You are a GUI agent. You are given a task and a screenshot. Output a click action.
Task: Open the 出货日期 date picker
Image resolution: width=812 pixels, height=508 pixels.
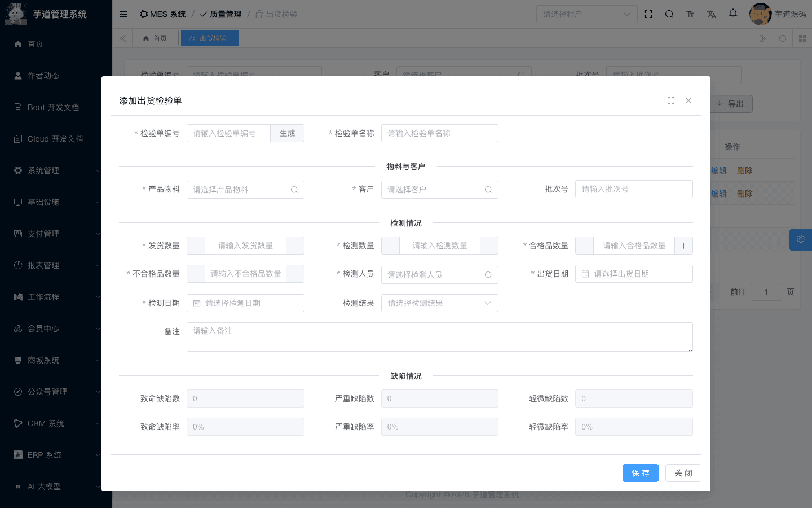[634, 274]
